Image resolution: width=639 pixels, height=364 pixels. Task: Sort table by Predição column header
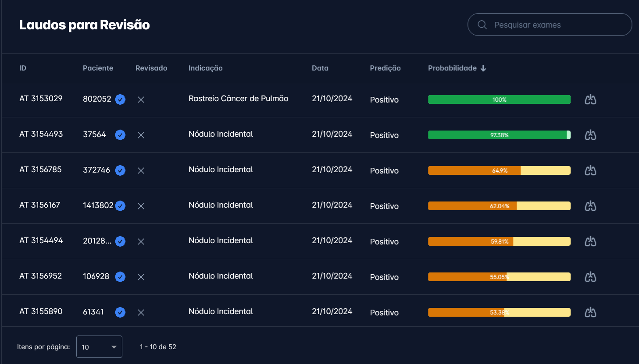point(385,68)
